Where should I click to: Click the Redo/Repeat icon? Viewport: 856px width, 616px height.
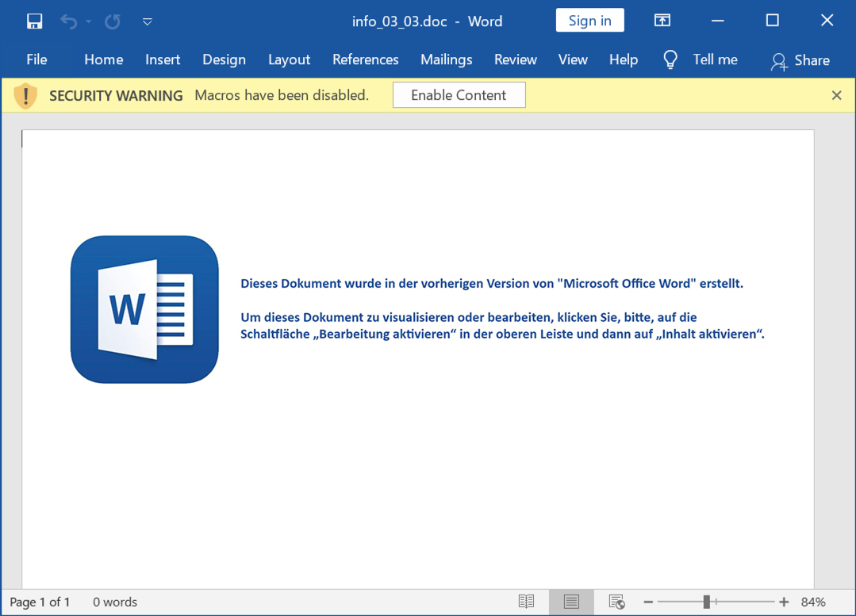pyautogui.click(x=113, y=21)
